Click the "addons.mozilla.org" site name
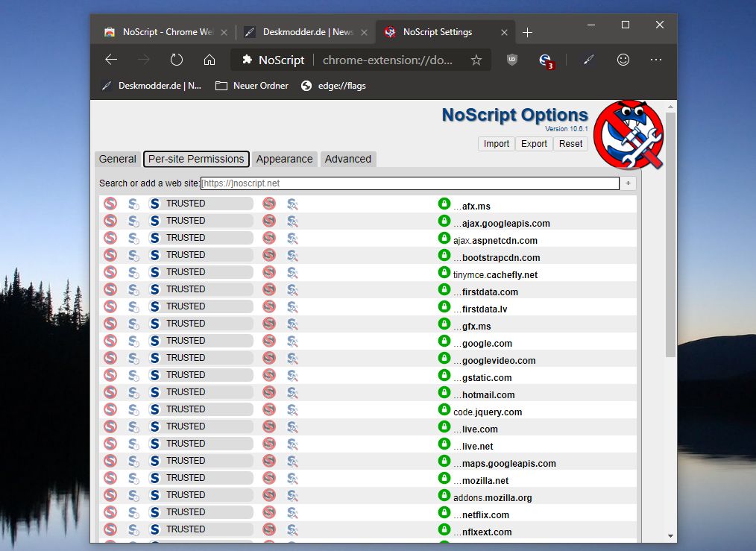Screen dimensions: 756x551 click(492, 498)
